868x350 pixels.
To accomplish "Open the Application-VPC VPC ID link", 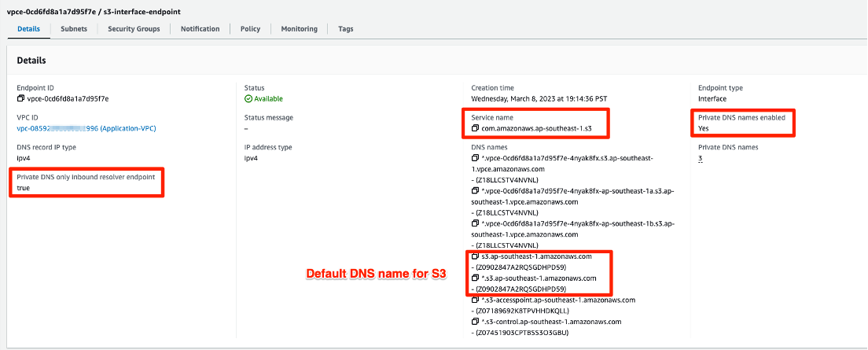I will pos(86,128).
